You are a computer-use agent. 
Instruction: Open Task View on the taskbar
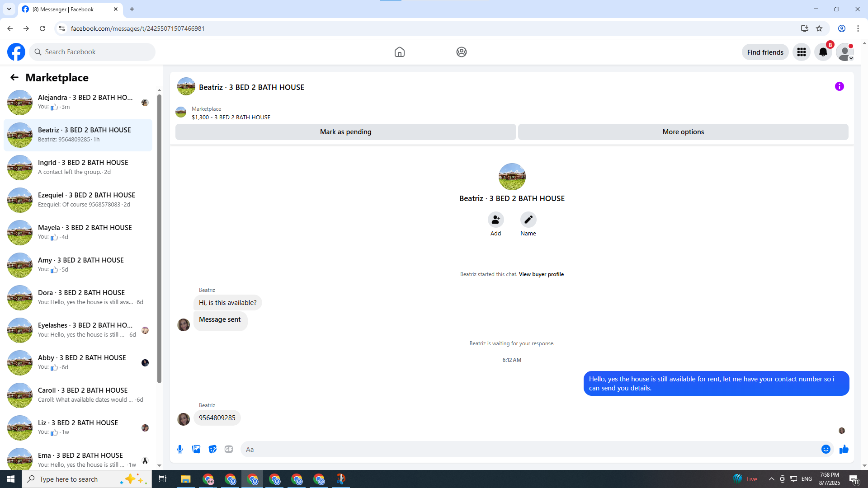[x=163, y=479]
